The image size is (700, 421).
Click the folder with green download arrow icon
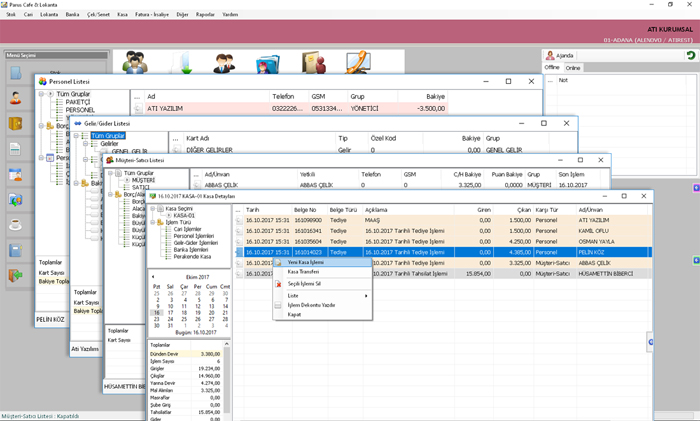184,62
